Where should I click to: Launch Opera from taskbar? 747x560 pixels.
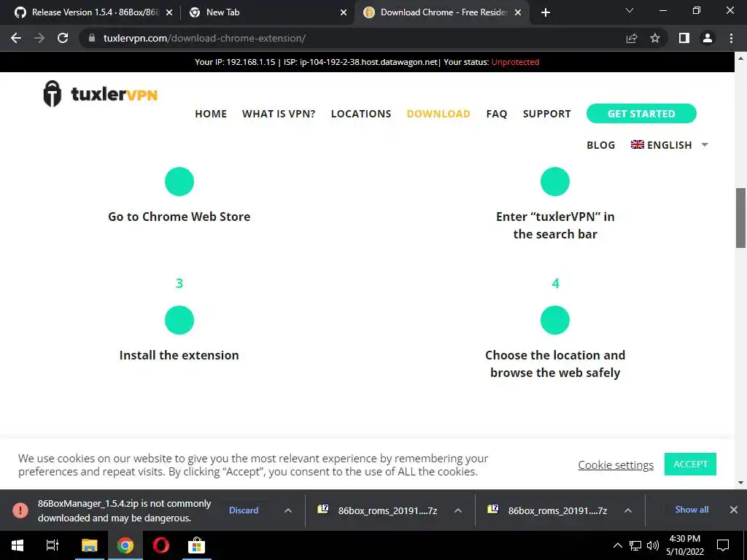160,545
